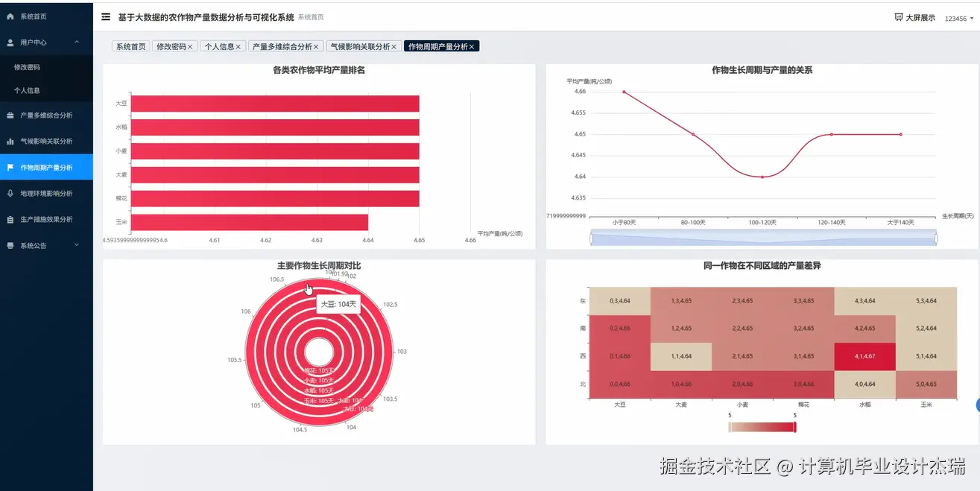Click the 棉花 bar in ranking chart

coord(275,198)
